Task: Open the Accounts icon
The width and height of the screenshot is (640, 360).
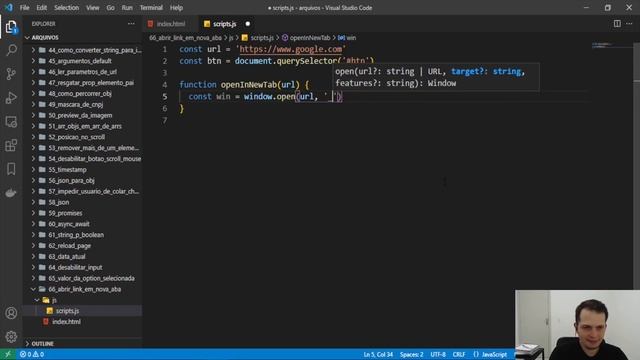Action: pos(11,313)
